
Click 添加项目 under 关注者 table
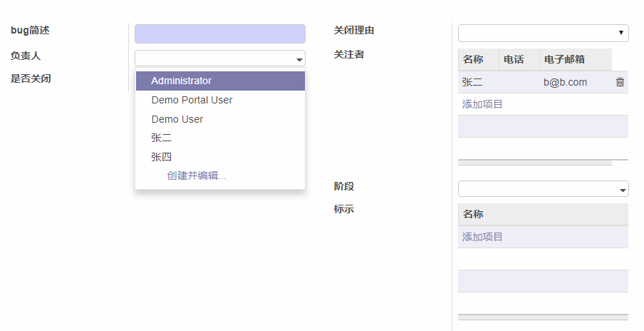pos(482,104)
